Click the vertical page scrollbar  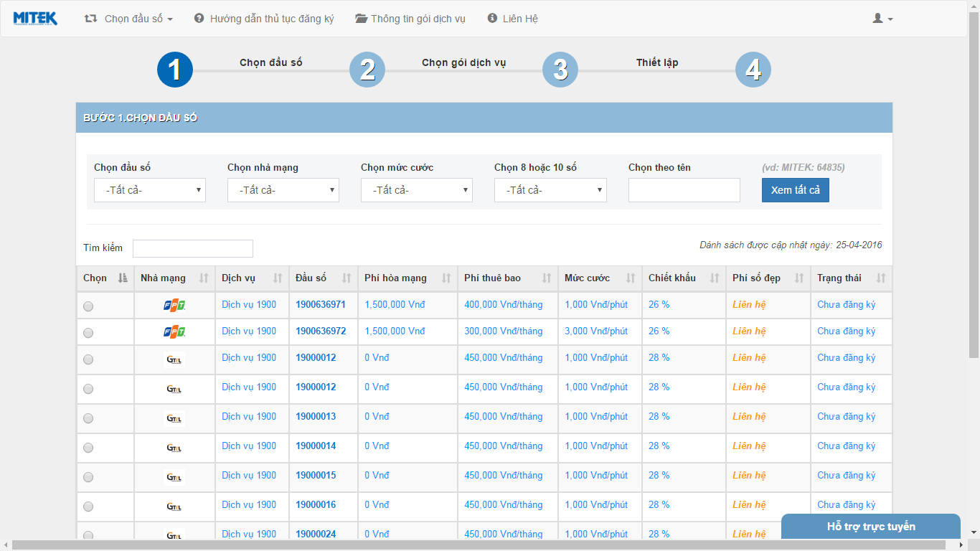(x=974, y=185)
